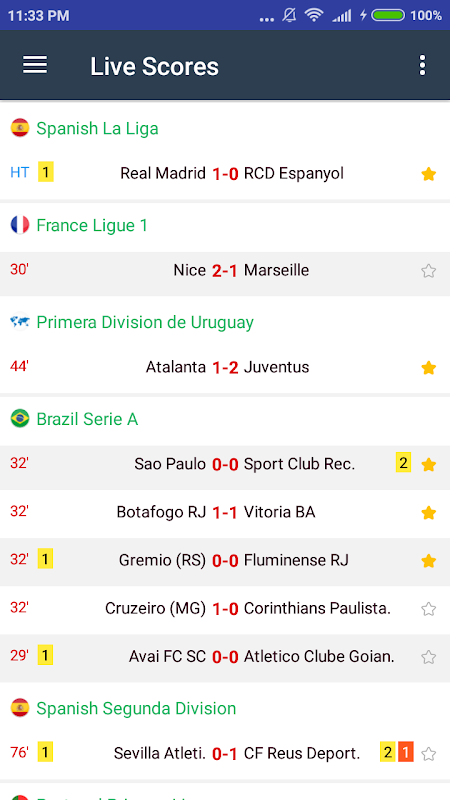
Task: Open the Brazil Serie A league section
Action: [x=87, y=419]
